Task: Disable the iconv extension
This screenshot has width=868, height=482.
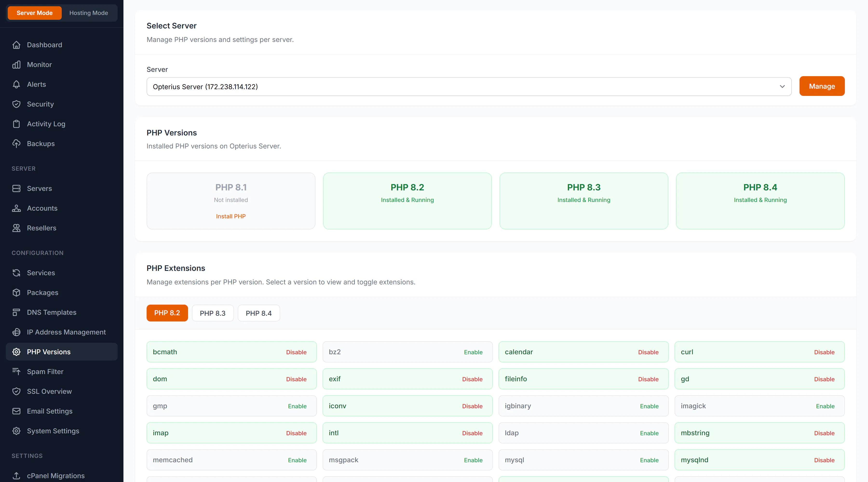Action: 472,406
